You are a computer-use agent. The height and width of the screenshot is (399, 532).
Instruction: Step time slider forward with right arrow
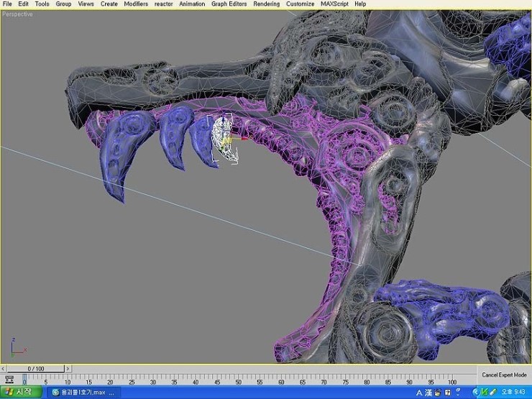click(68, 369)
